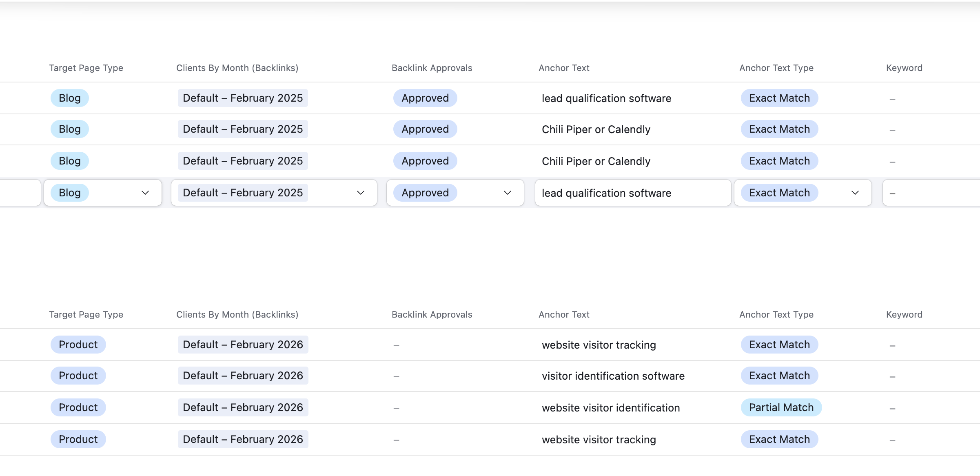The height and width of the screenshot is (476, 980).
Task: Click the Clients By Month header in top table
Action: click(x=237, y=68)
